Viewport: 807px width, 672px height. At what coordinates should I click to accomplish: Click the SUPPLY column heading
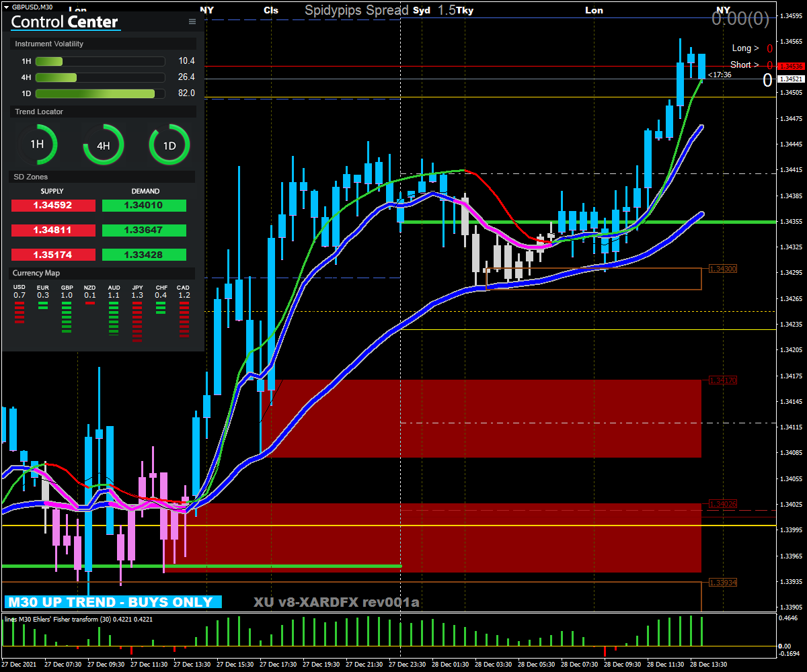[52, 192]
